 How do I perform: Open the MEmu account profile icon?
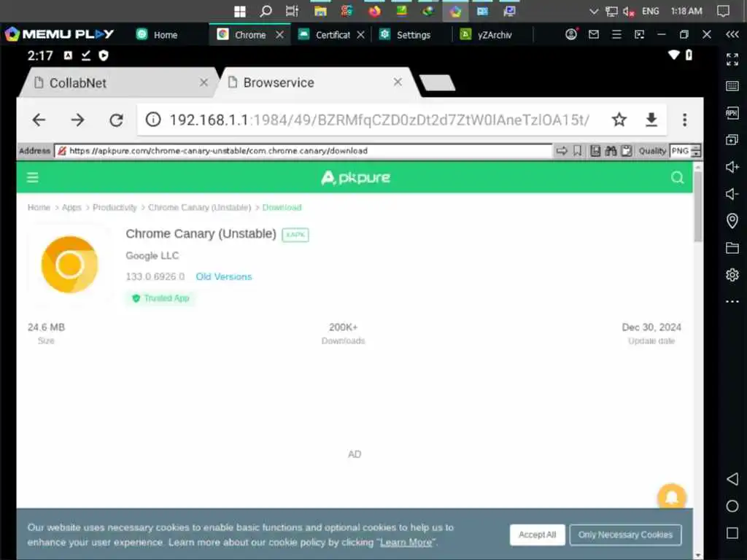click(x=570, y=34)
